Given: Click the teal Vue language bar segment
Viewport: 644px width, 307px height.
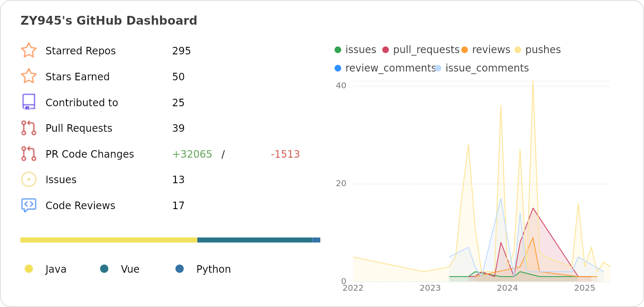Looking at the screenshot, I should click(255, 240).
